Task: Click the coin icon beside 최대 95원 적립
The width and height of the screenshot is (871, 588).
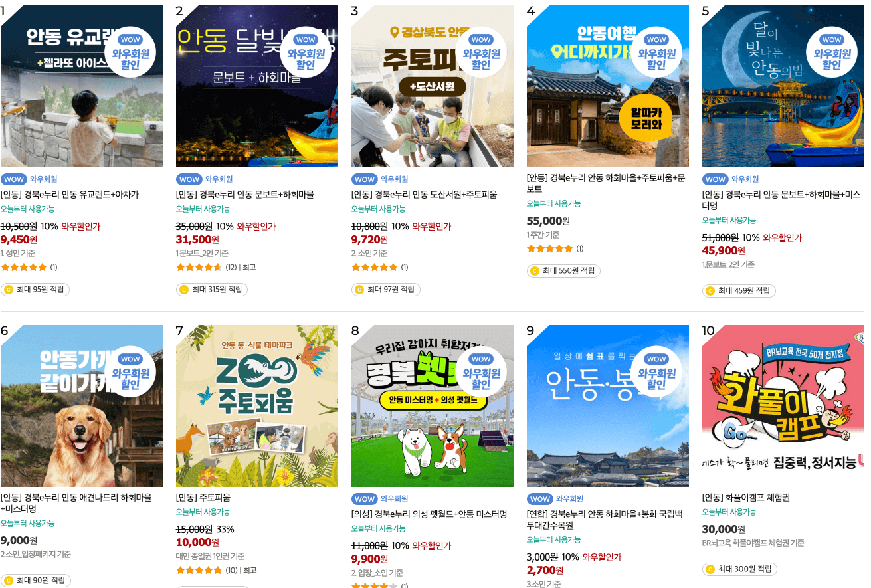Action: coord(9,290)
